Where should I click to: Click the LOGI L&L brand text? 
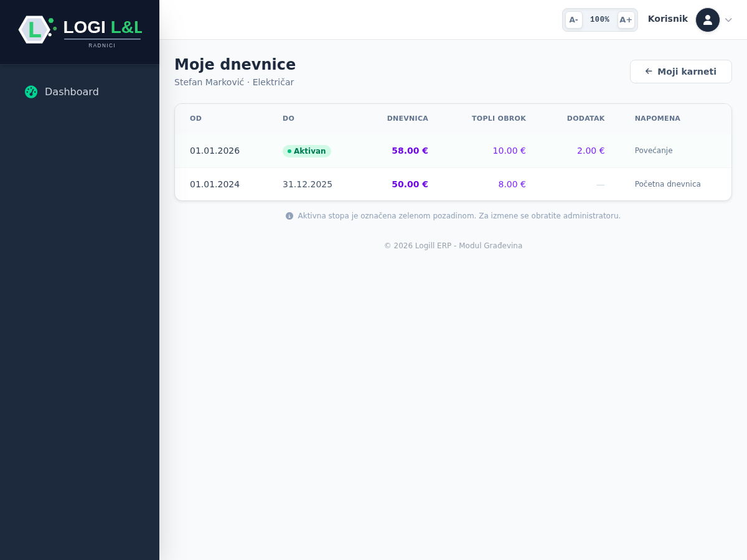tap(103, 27)
